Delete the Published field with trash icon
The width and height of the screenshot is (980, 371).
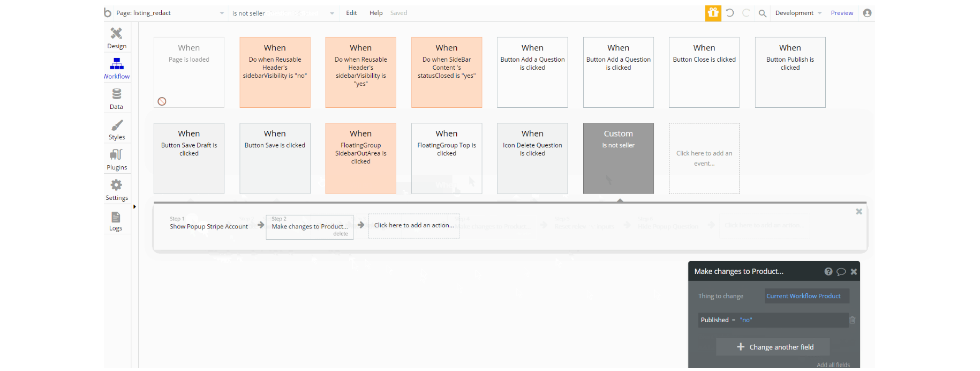pos(853,320)
